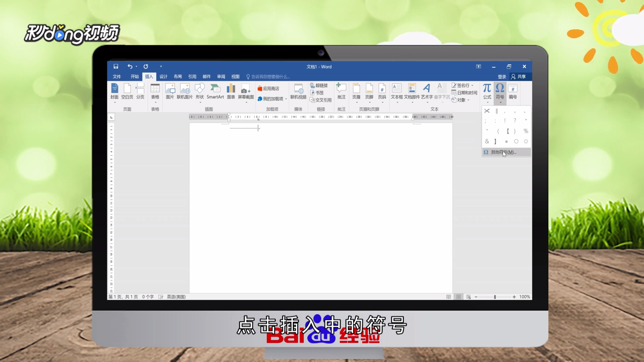Click the zoom slider handle
644x362 pixels.
point(495,297)
